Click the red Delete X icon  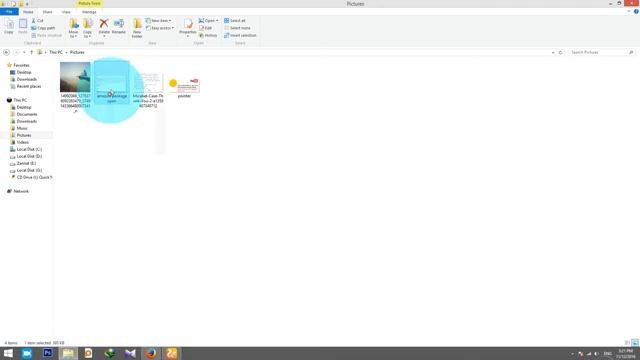click(x=104, y=24)
